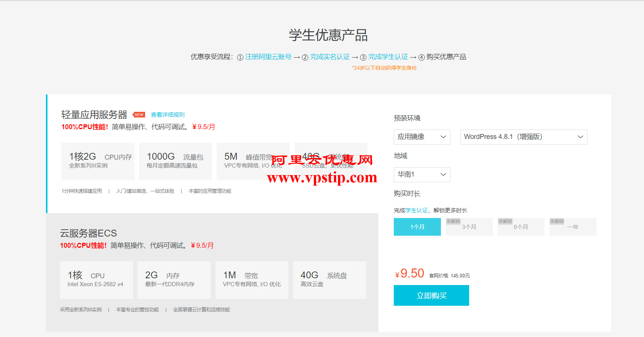Click the step ③ circled number icon
644x337 pixels.
tap(363, 58)
